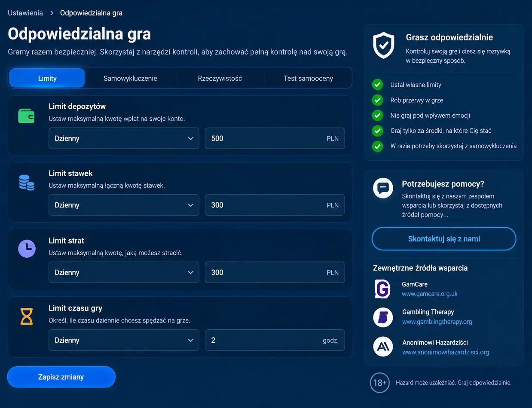Click the green check next to Graj tylko za środki
Screen dimensions: 532x408
click(377, 131)
